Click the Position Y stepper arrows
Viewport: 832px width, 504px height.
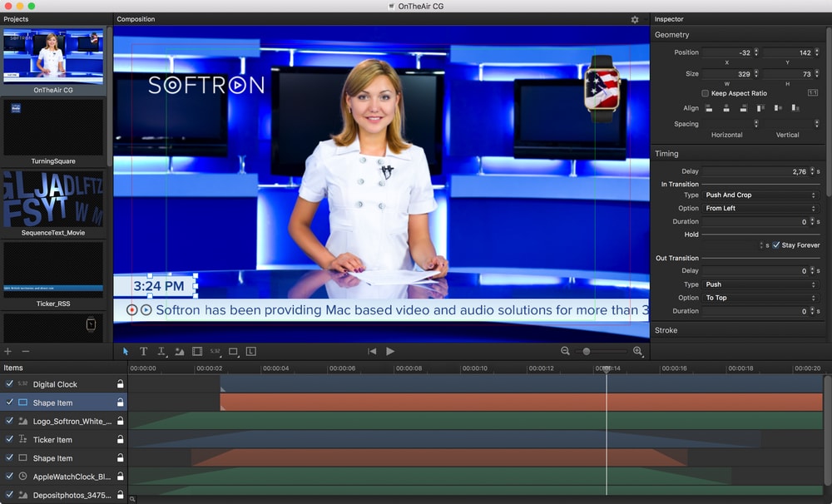click(x=817, y=52)
